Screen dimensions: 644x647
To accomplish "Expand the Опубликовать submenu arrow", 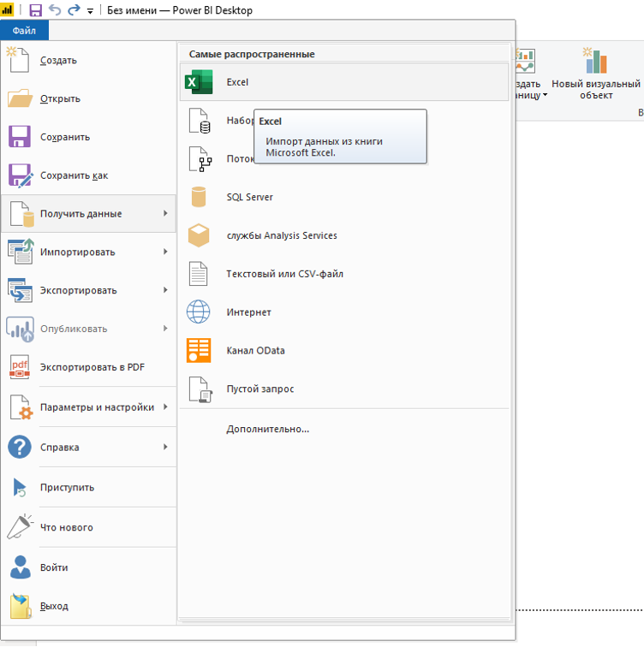I will tap(165, 329).
